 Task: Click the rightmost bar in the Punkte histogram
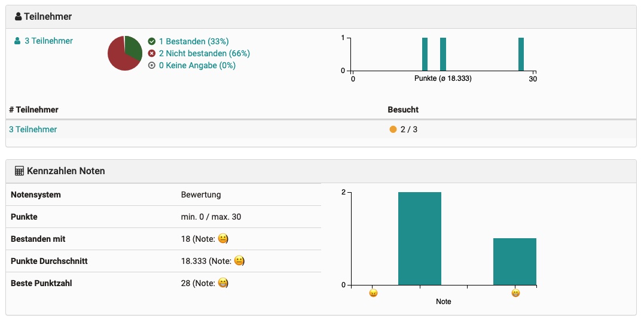click(x=521, y=54)
